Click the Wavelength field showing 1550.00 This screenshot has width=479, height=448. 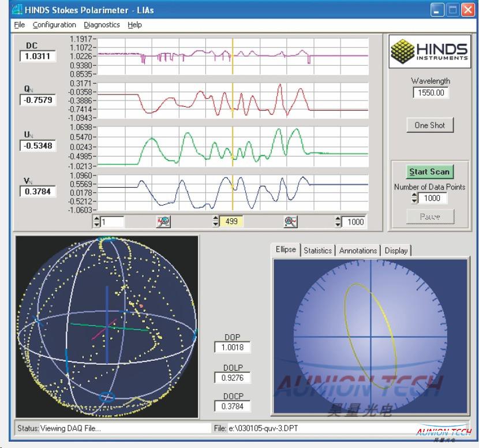pos(431,92)
